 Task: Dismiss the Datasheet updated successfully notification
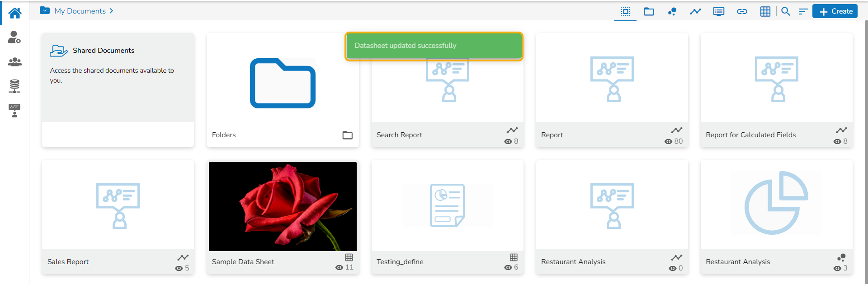pyautogui.click(x=434, y=46)
